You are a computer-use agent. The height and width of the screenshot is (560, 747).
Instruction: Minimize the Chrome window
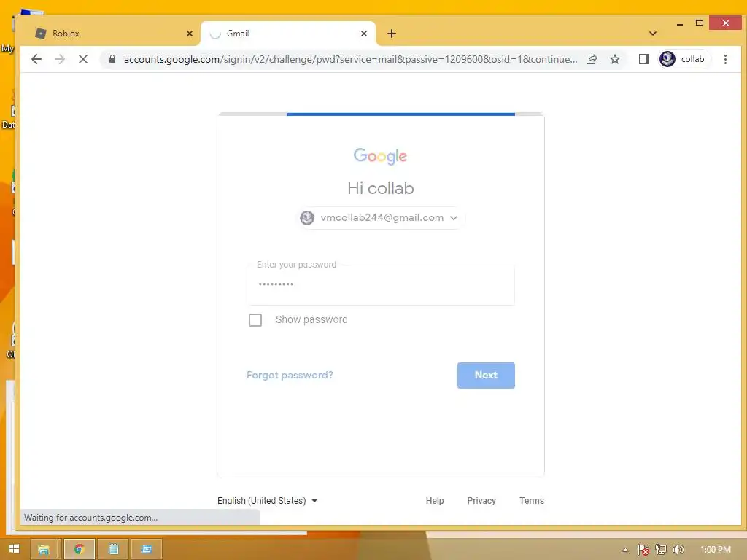click(x=680, y=23)
